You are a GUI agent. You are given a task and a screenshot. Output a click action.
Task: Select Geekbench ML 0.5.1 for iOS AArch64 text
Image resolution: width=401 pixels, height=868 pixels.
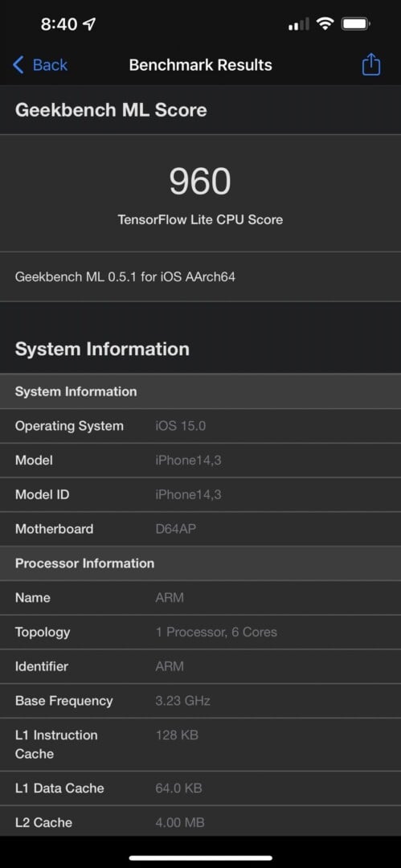125,276
